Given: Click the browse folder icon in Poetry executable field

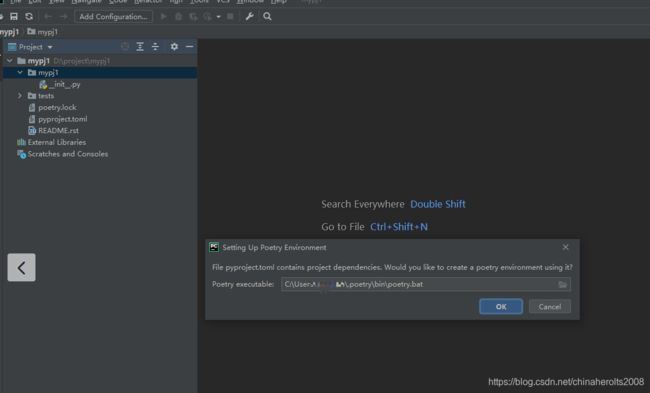Looking at the screenshot, I should 563,284.
